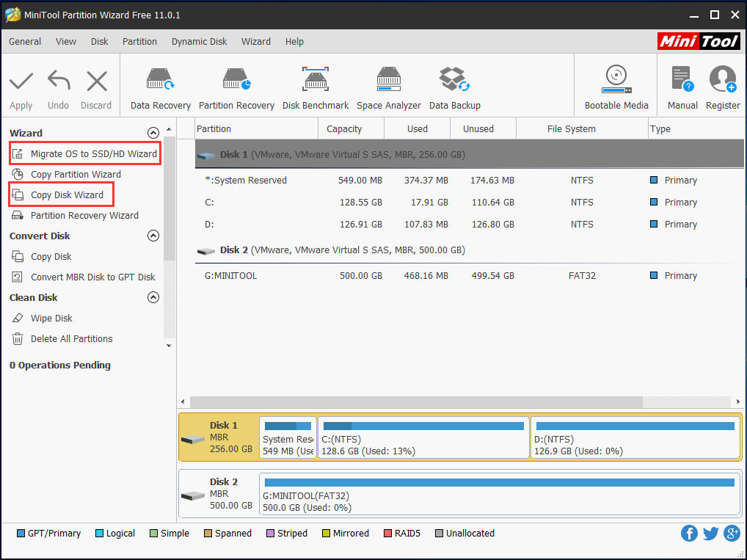Select Disk 1 header row in list
Viewport: 747px width, 560px height.
pos(469,154)
